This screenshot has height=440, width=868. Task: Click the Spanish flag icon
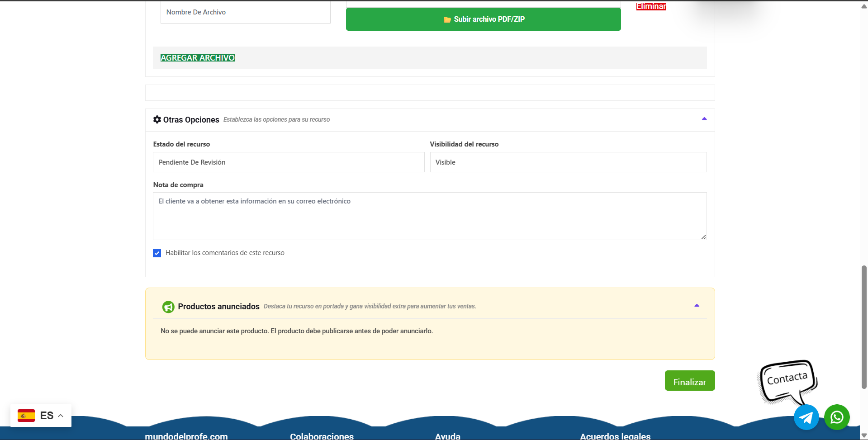tap(26, 416)
